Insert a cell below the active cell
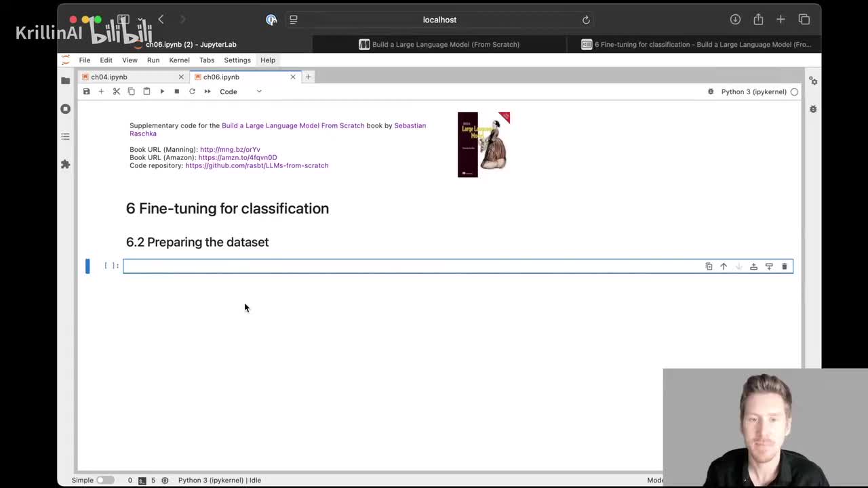 (x=769, y=266)
